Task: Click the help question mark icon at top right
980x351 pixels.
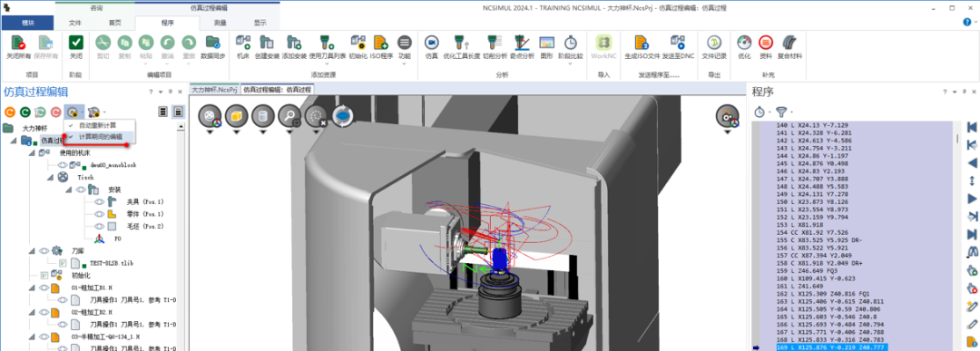Action: pos(967,23)
